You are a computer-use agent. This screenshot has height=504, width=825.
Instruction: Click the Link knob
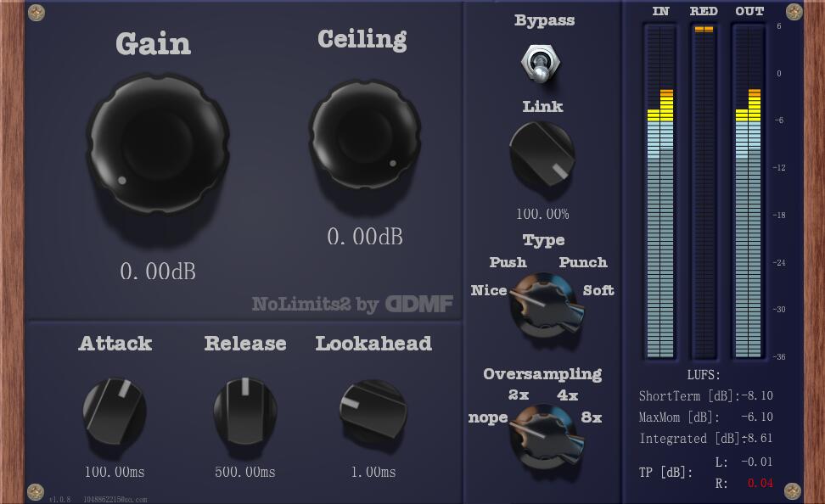pos(542,154)
